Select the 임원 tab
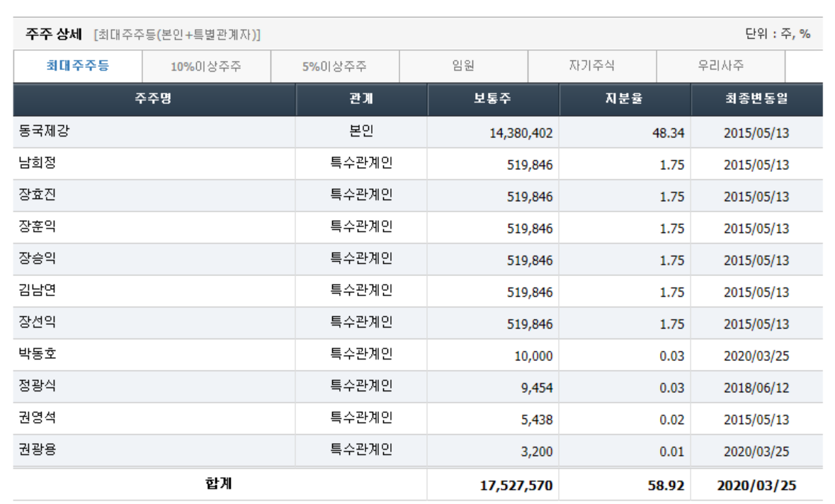The height and width of the screenshot is (504, 835). [x=463, y=66]
